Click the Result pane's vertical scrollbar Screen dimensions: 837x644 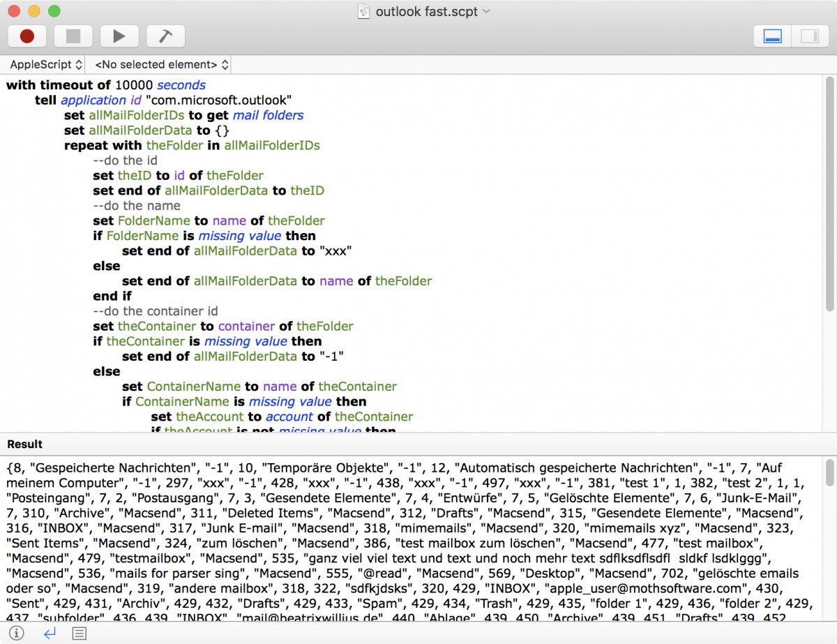click(x=829, y=473)
